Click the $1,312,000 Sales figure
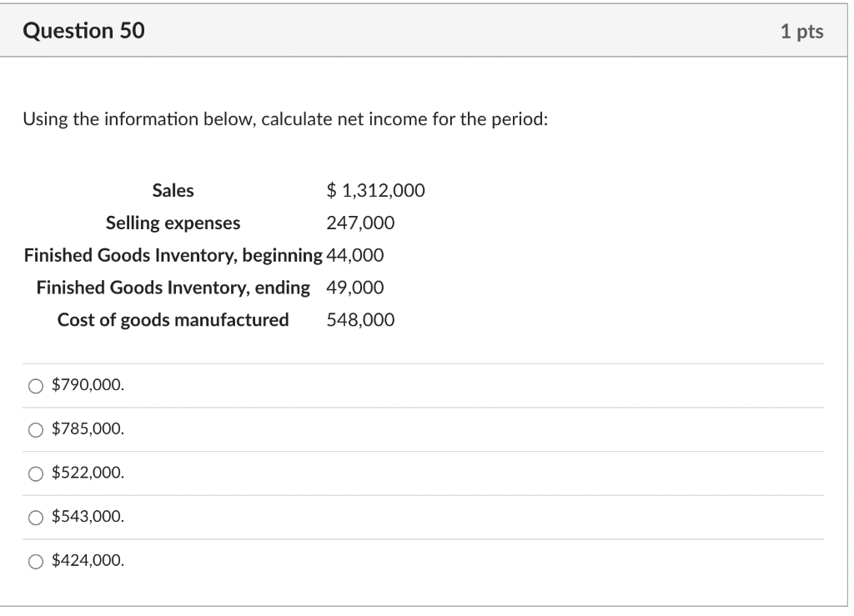Viewport: 854px width, 616px height. (375, 190)
